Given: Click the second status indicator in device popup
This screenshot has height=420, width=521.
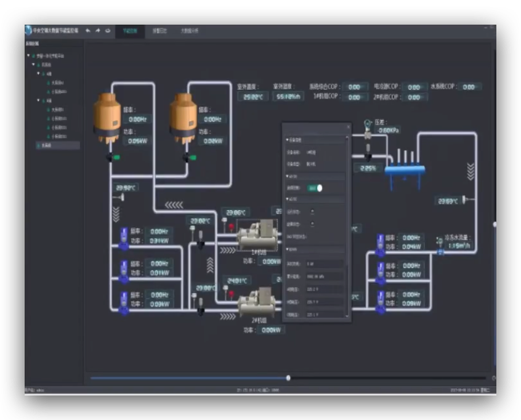Looking at the screenshot, I should (x=313, y=223).
